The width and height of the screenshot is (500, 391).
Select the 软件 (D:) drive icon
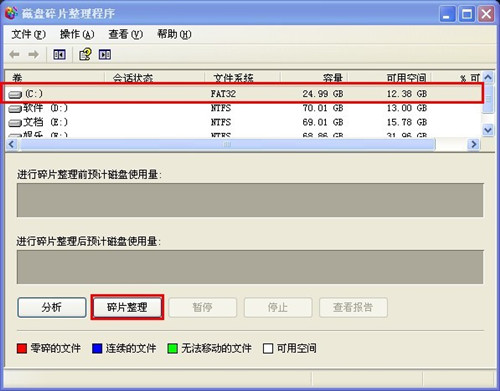[15, 109]
